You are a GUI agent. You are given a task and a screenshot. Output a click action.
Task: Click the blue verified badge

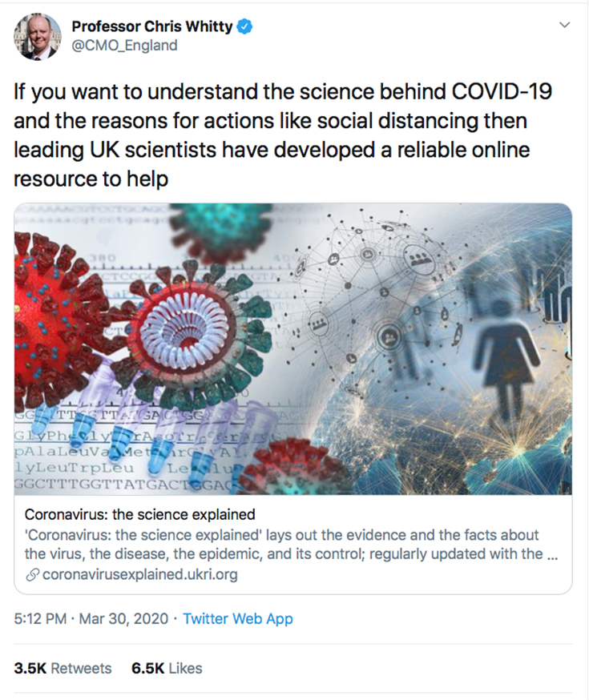click(x=244, y=27)
